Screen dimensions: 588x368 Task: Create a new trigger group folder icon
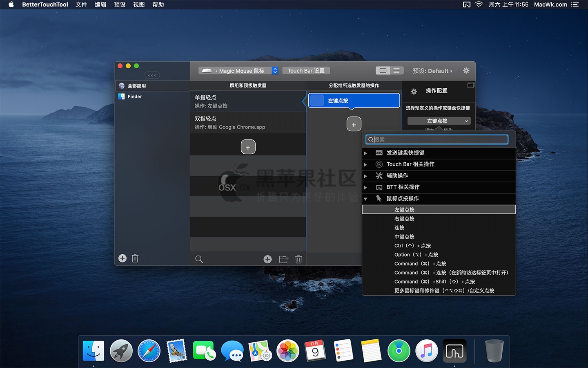coord(283,259)
